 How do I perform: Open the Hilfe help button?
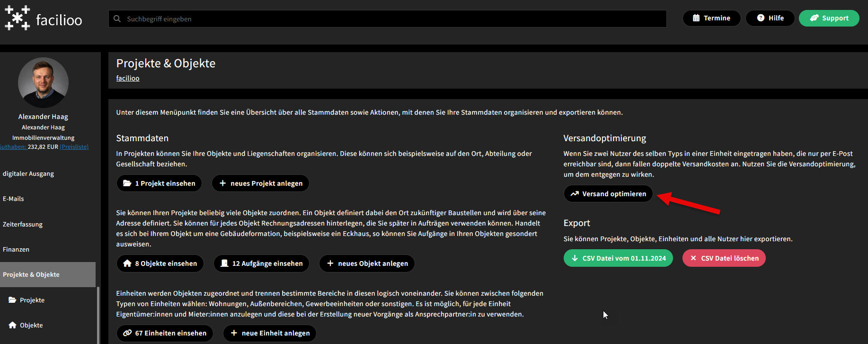[770, 18]
